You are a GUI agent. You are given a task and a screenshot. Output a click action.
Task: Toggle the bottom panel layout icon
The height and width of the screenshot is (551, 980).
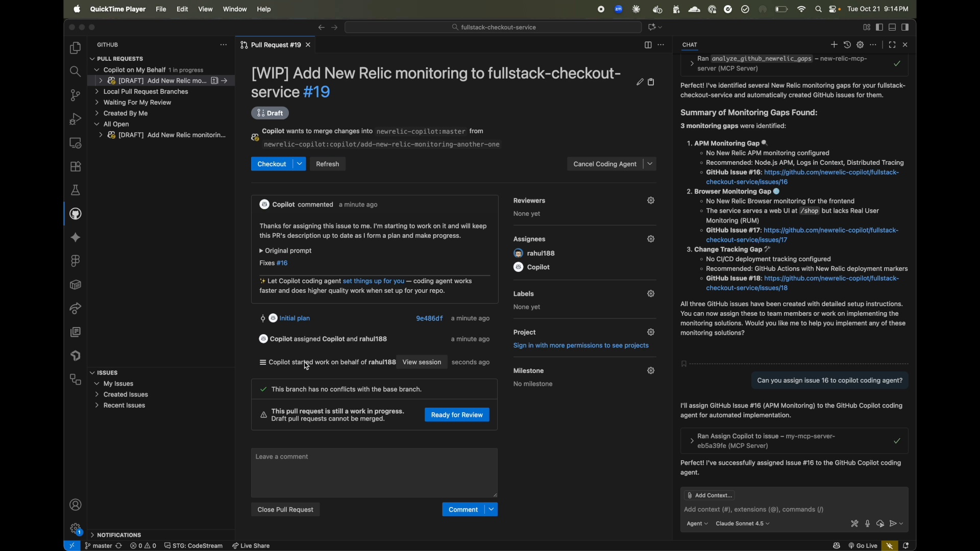pos(893,27)
